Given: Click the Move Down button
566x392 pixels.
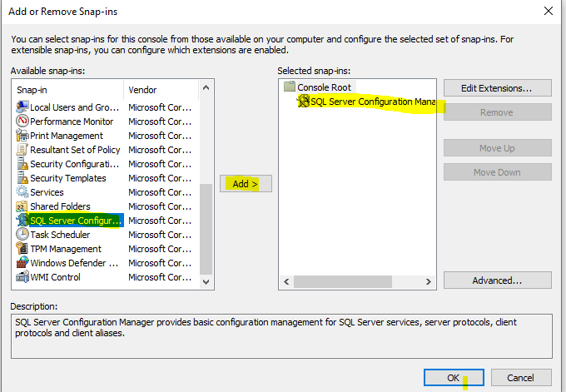Looking at the screenshot, I should point(498,172).
